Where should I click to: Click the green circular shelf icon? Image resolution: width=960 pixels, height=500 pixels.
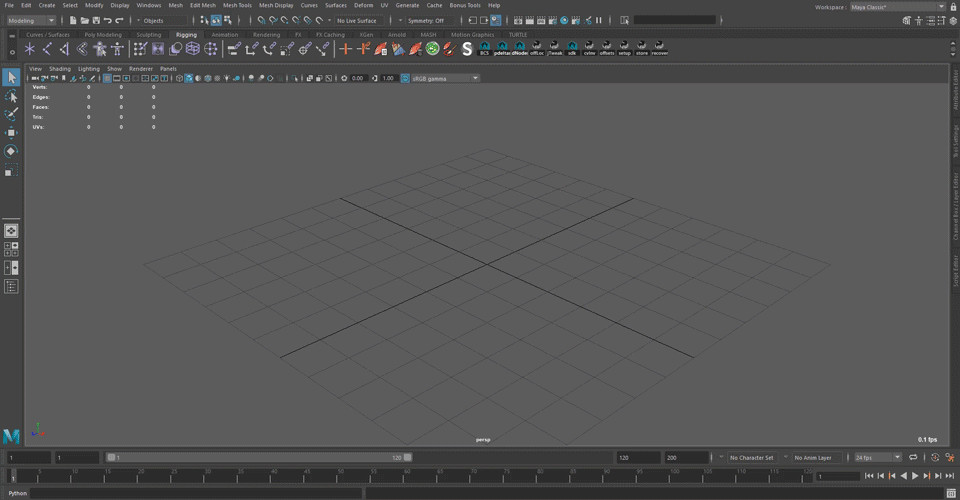433,49
